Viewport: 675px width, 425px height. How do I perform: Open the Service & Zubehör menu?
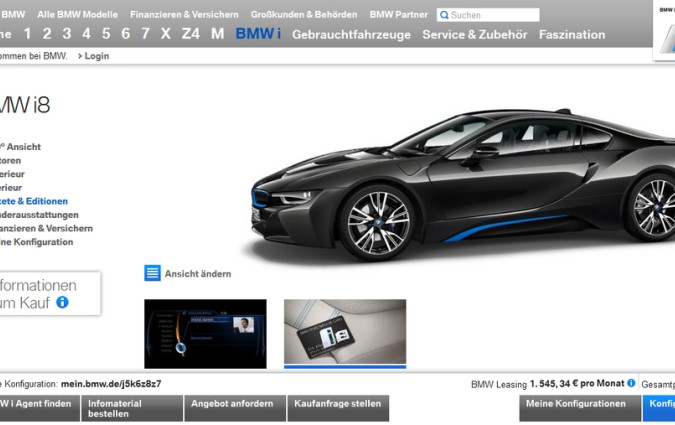(x=473, y=34)
